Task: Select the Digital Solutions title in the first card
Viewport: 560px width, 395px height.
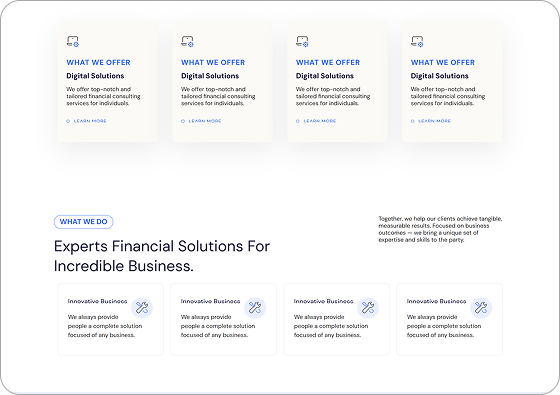Action: click(95, 76)
